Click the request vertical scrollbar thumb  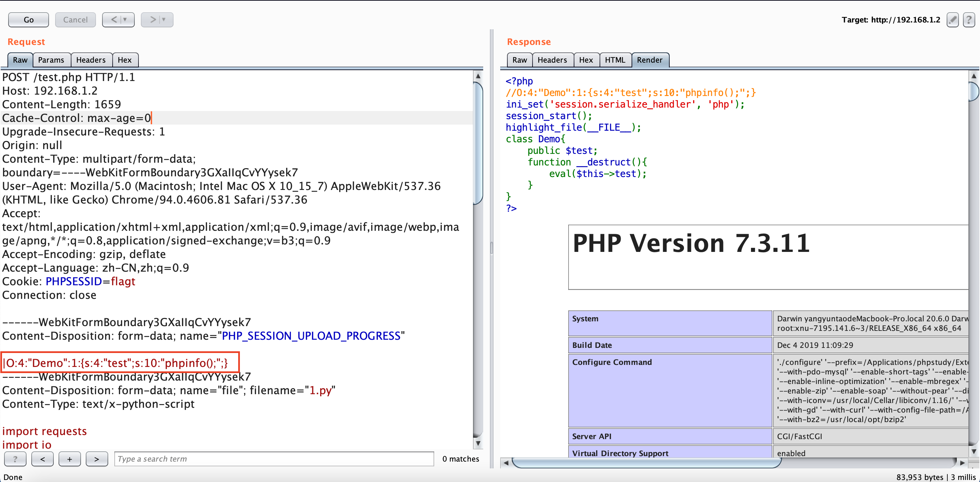478,143
